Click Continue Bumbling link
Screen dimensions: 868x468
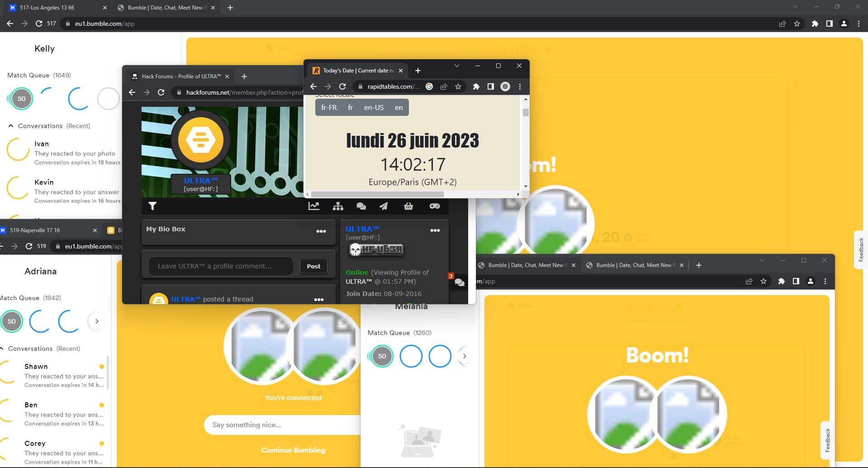(293, 450)
